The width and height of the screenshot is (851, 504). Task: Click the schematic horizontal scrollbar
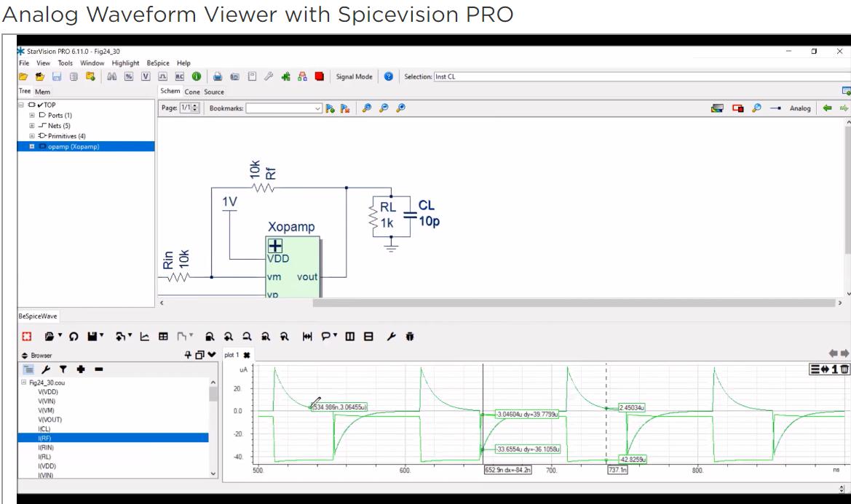574,303
